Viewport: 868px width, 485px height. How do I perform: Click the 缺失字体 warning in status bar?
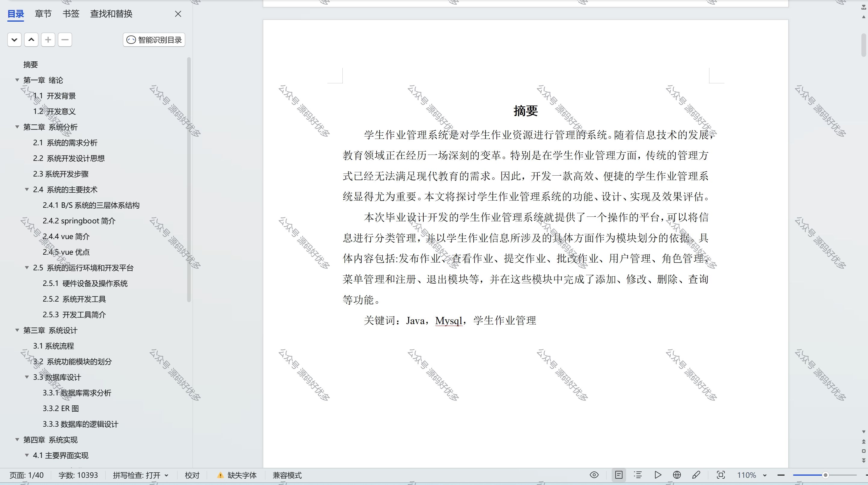click(x=237, y=475)
